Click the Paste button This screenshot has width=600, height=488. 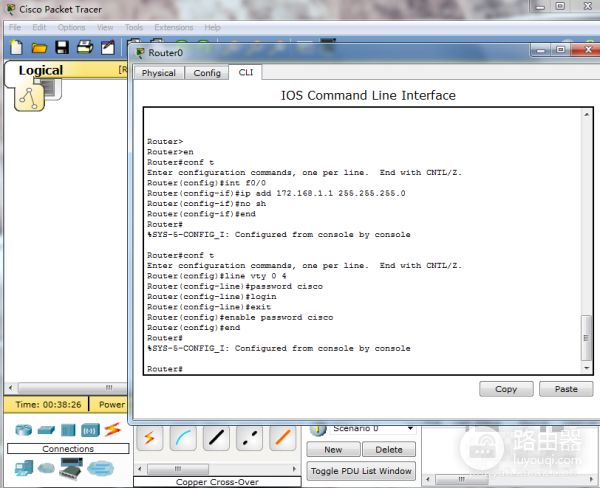(x=565, y=389)
